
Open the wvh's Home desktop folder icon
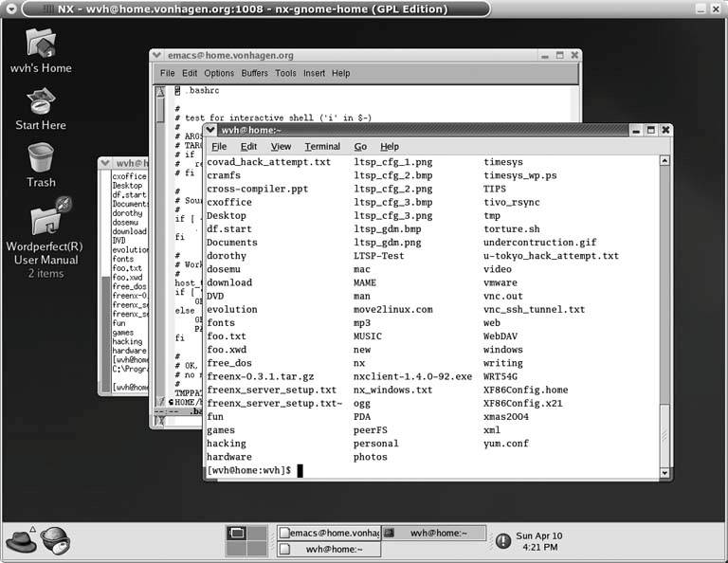[x=41, y=44]
